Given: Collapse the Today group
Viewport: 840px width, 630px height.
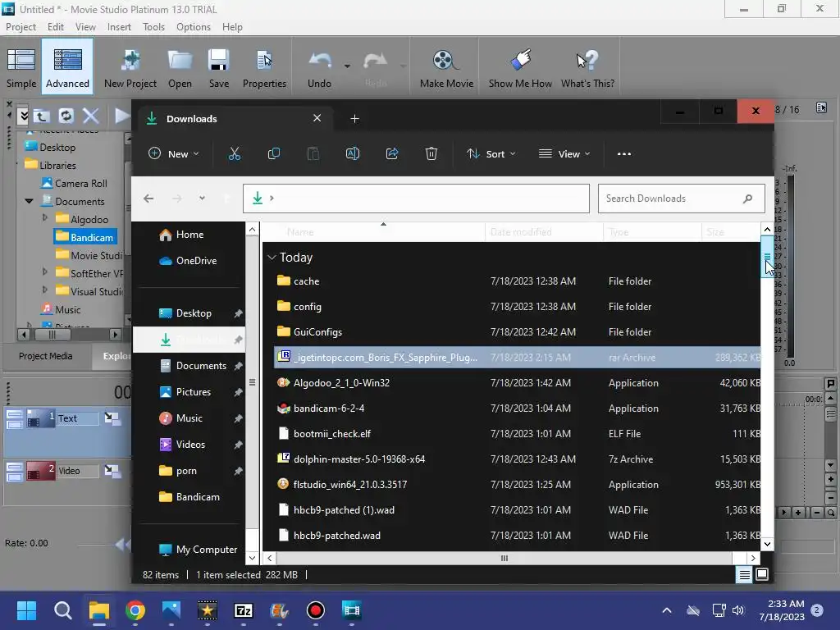Looking at the screenshot, I should 272,258.
